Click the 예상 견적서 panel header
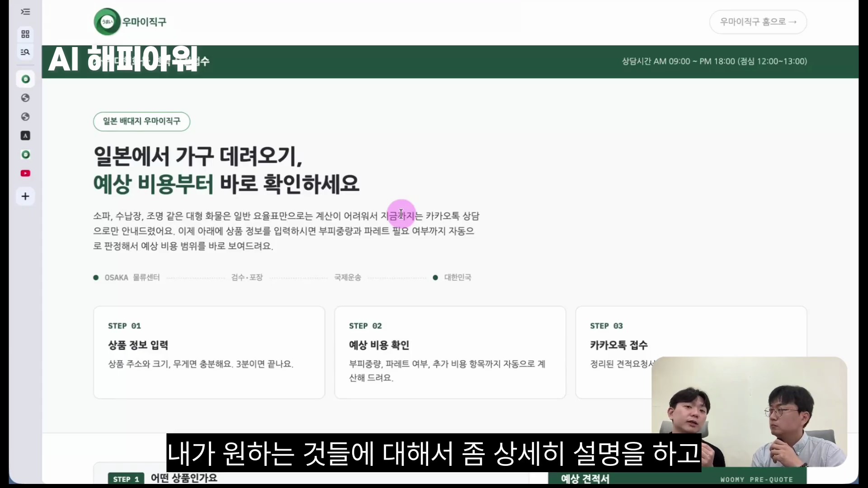This screenshot has height=488, width=868. 677,479
